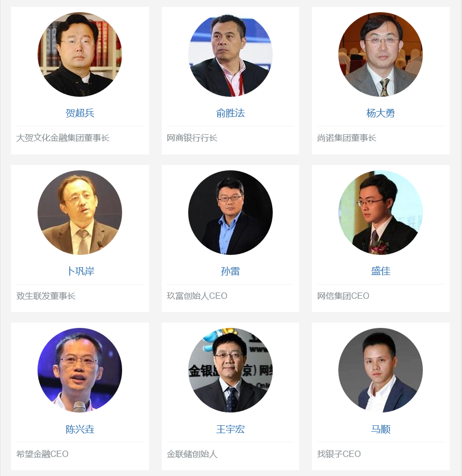Select the photo above 马顺
462x476 pixels.
381,370
